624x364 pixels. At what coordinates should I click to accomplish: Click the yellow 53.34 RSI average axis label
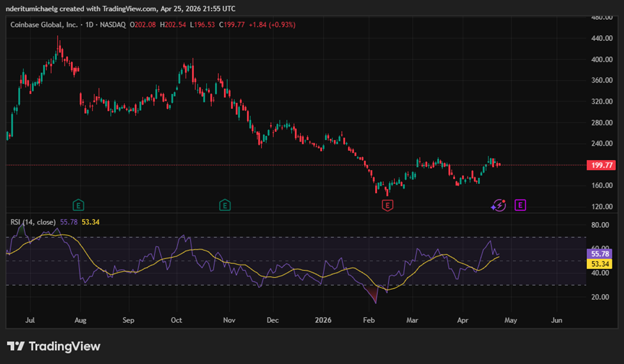point(599,264)
